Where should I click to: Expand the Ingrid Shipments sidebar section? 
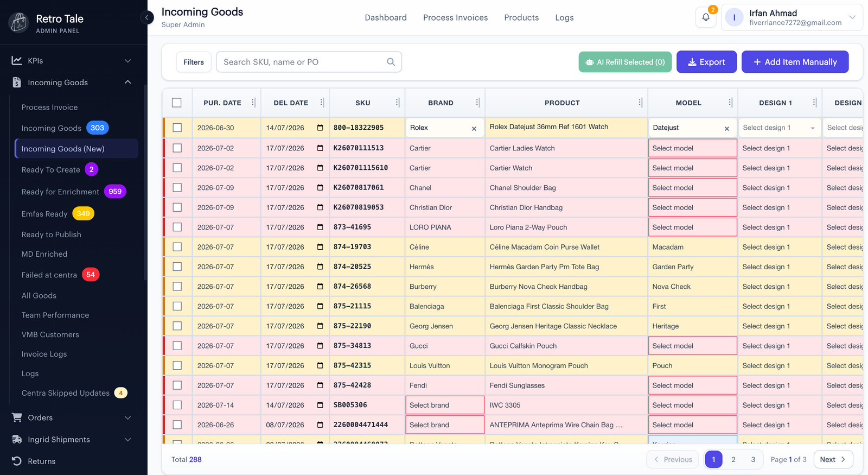128,440
